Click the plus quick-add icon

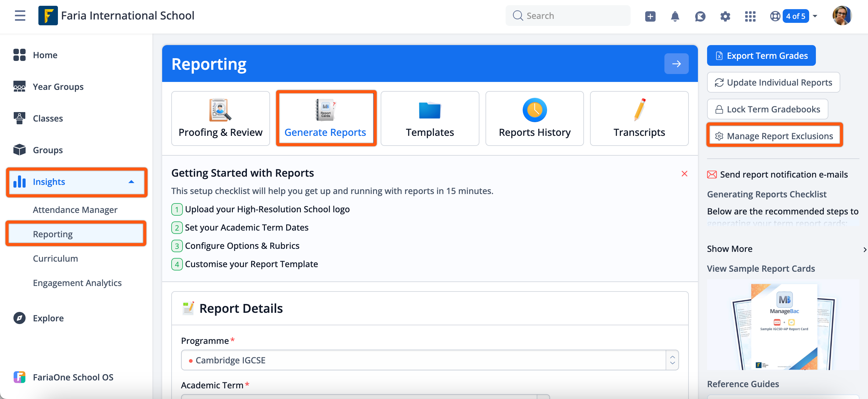[x=650, y=16]
